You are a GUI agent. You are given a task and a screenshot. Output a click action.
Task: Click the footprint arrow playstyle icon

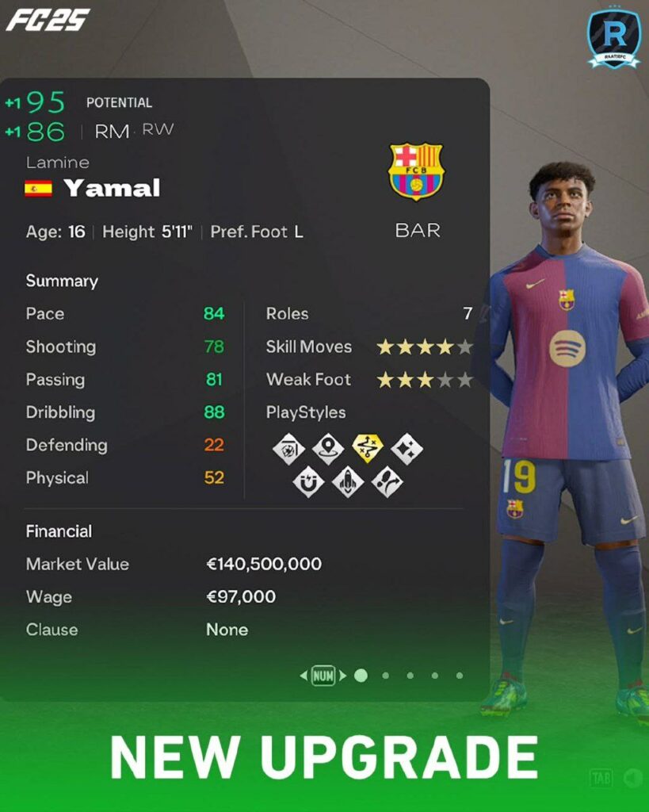tap(387, 481)
